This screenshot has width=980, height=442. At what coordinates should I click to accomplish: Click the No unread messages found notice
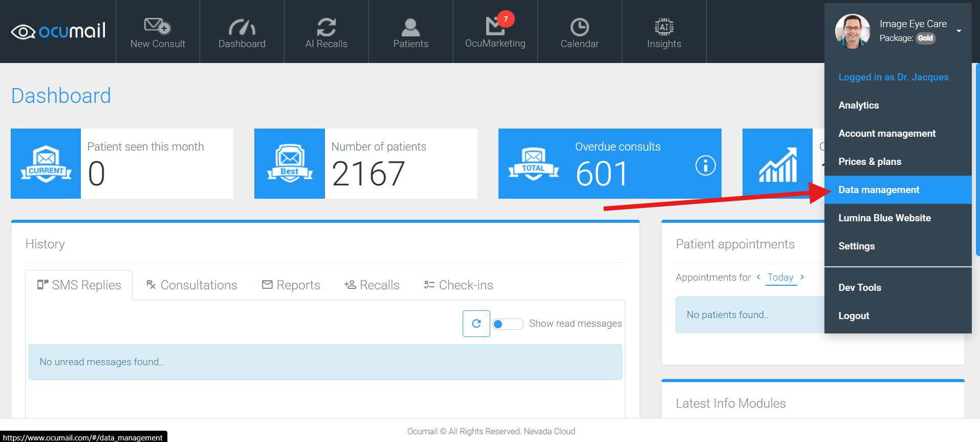(x=325, y=362)
